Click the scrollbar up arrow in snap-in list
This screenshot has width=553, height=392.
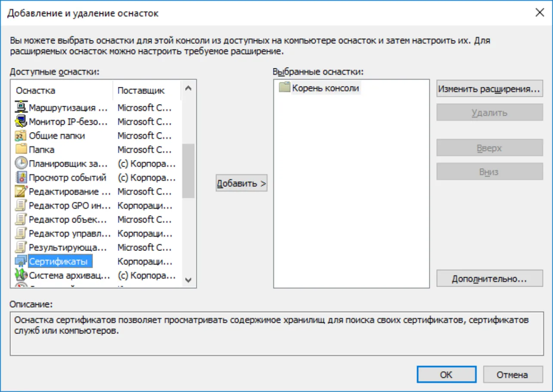pyautogui.click(x=188, y=88)
